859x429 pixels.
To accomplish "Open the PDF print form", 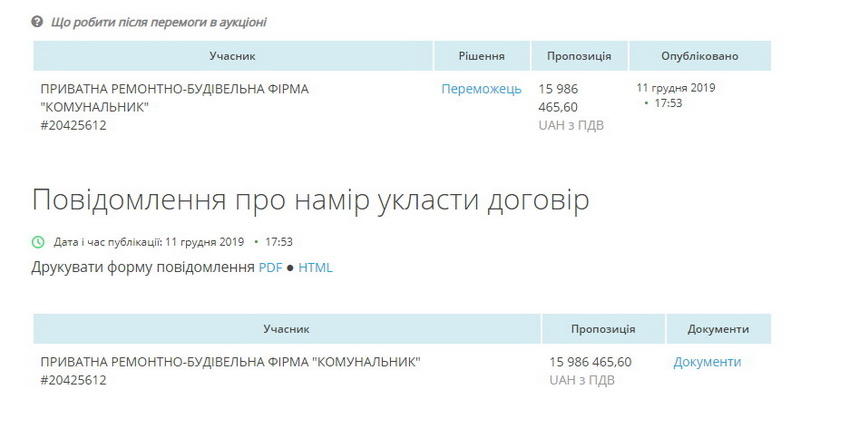I will click(x=270, y=267).
